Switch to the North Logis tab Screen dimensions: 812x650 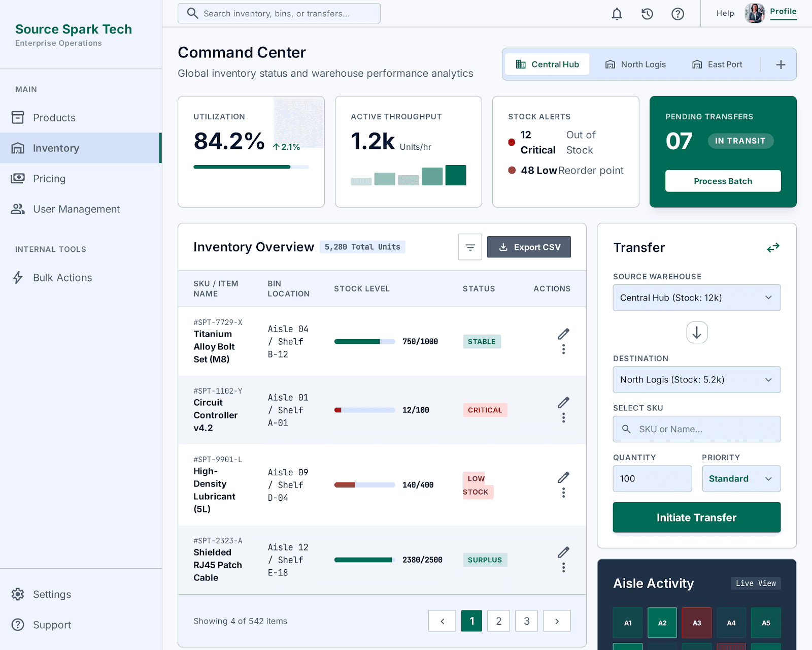point(635,64)
